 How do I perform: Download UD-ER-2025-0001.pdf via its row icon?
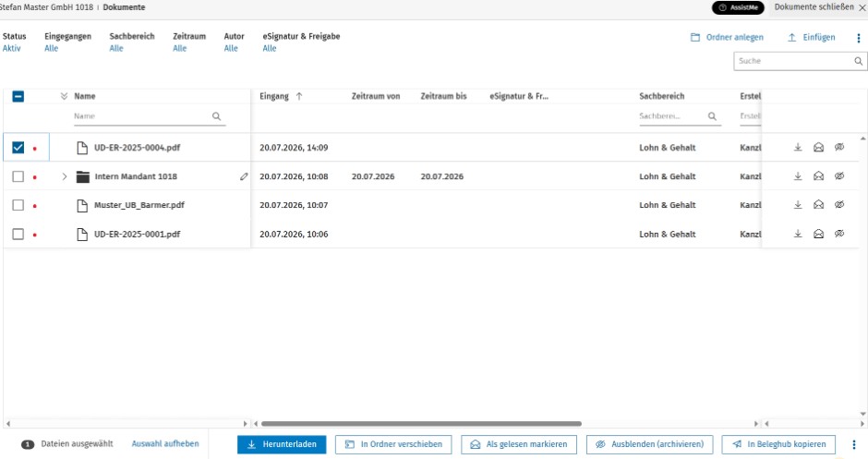click(798, 234)
